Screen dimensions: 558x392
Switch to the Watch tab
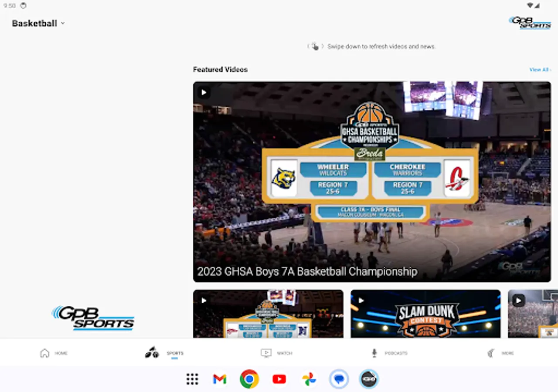276,353
